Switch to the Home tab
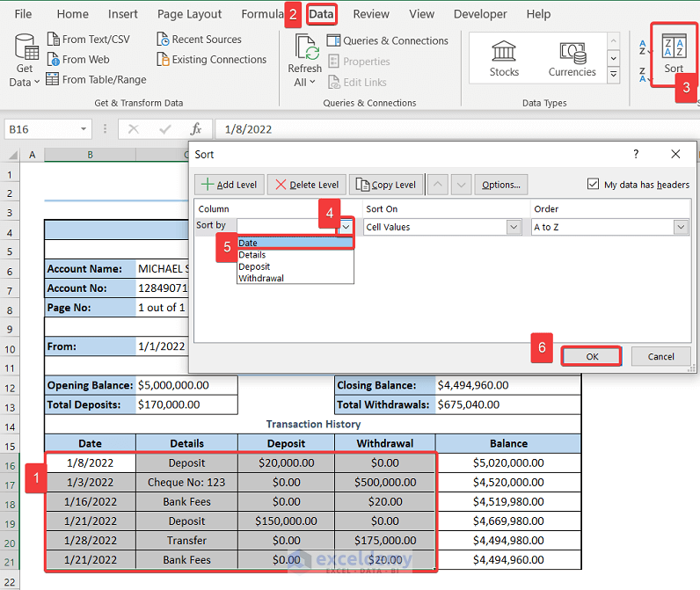Screen dimensions: 700x590 tap(72, 14)
